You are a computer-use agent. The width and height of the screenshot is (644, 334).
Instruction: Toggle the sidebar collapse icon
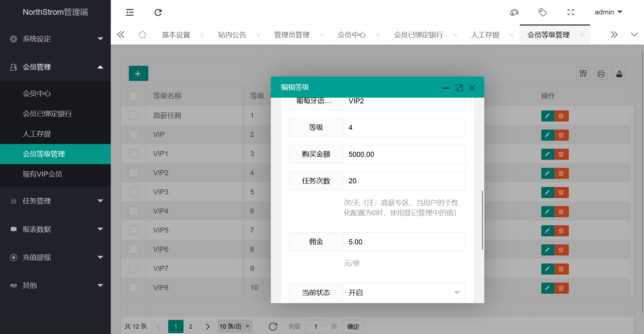pos(130,12)
